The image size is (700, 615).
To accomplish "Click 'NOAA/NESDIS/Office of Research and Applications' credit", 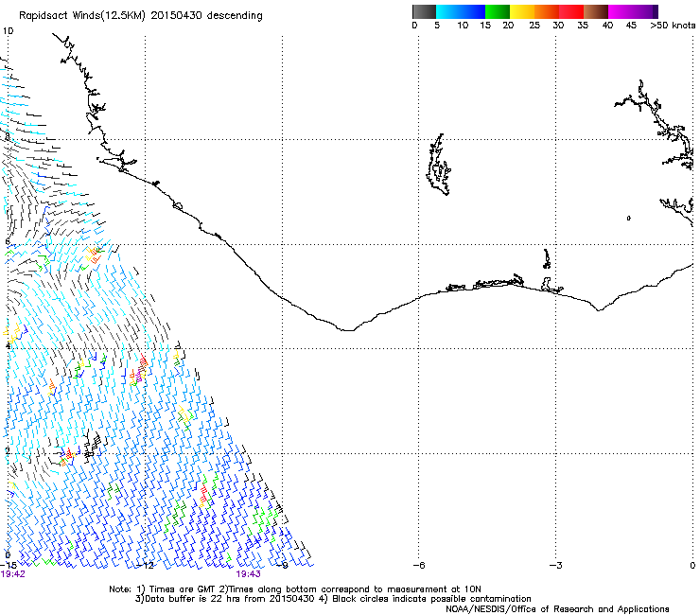I will coord(557,609).
